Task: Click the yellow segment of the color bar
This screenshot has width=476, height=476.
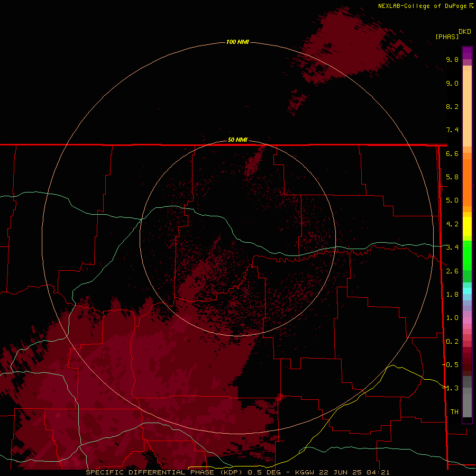Action: point(467,226)
